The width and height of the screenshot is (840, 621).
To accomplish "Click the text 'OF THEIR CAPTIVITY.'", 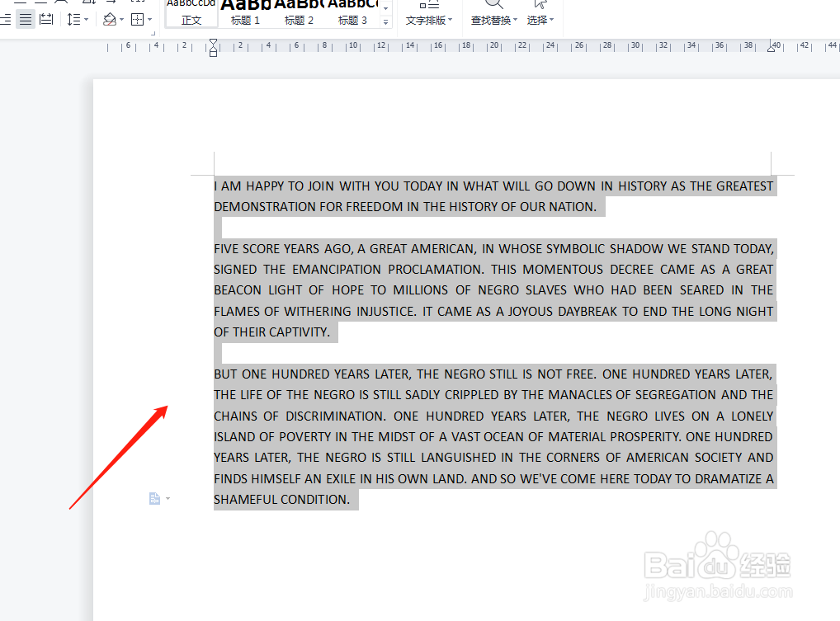I will click(272, 332).
